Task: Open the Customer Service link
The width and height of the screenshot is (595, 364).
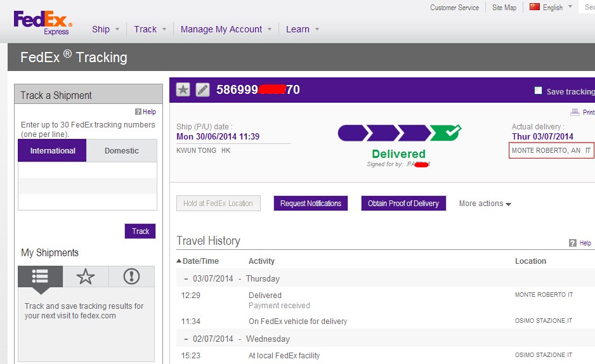Action: (x=454, y=7)
